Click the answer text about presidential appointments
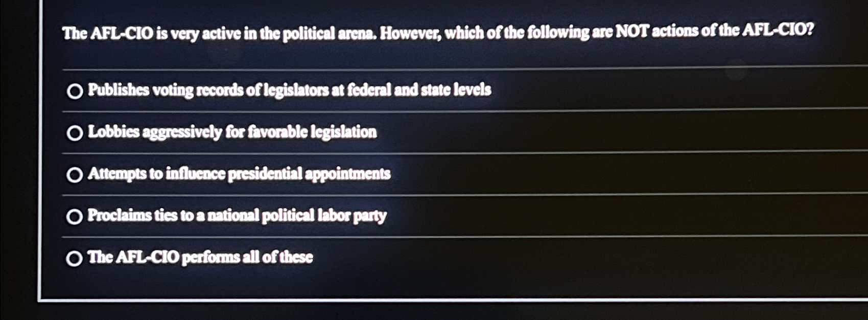The width and height of the screenshot is (868, 320). point(239,174)
